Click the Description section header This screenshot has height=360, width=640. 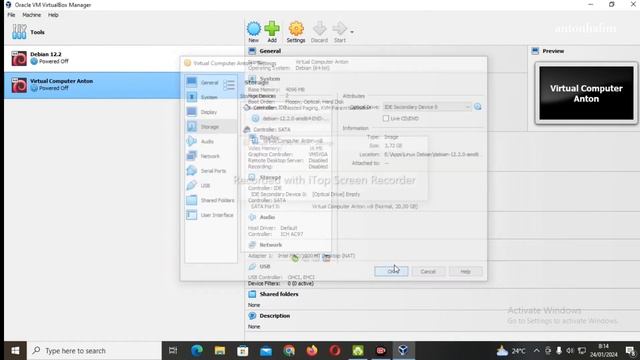[275, 316]
